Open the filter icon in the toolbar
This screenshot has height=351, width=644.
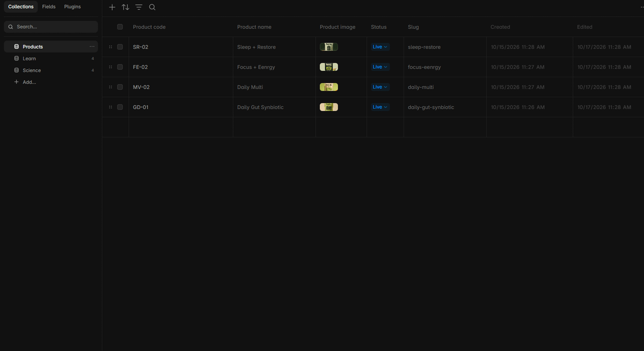139,8
